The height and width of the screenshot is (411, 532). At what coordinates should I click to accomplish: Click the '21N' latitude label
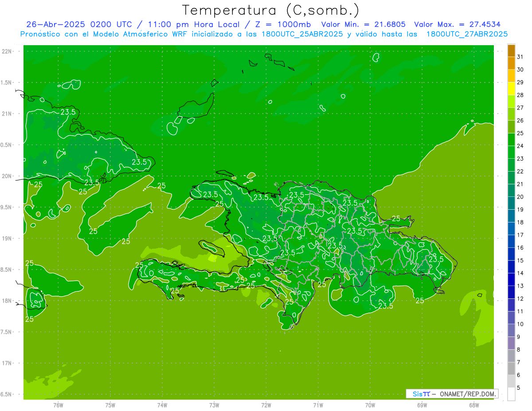coord(8,114)
